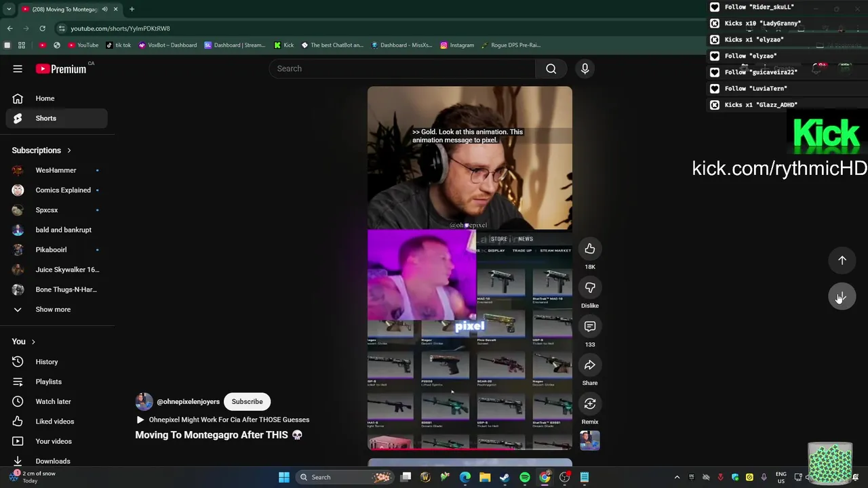Go to next Short with down arrow

tap(842, 297)
